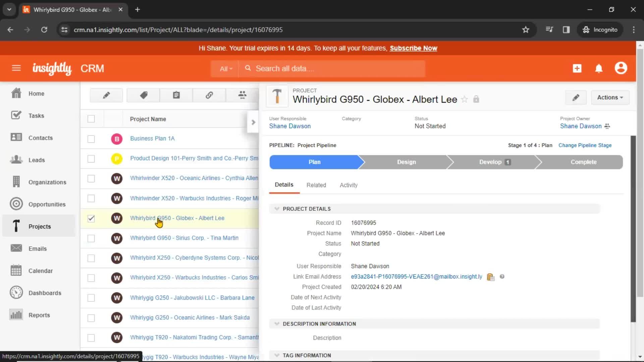Viewport: 644px width, 362px height.
Task: Click the Search all data input field
Action: coord(334,68)
